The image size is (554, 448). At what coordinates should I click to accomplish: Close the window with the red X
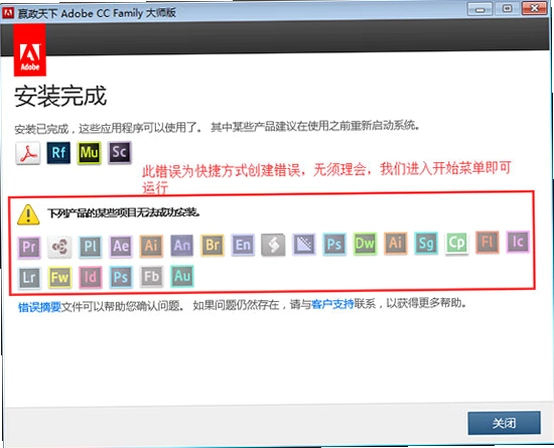pos(535,8)
